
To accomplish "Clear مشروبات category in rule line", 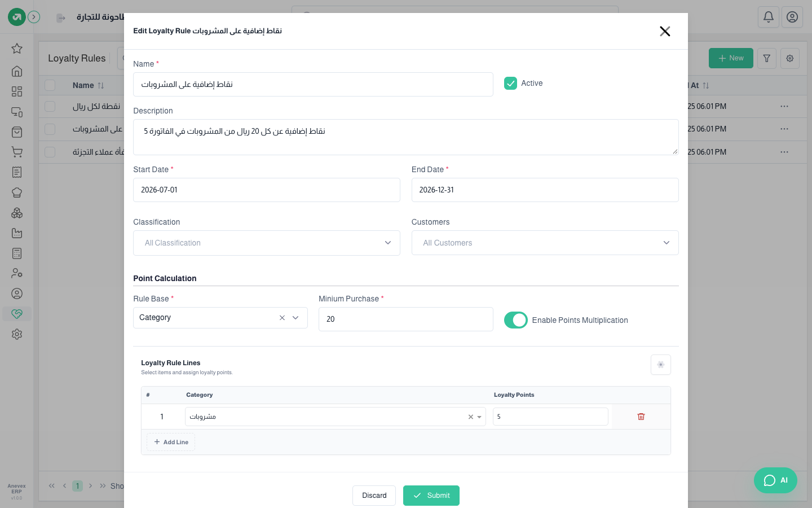I will point(471,417).
